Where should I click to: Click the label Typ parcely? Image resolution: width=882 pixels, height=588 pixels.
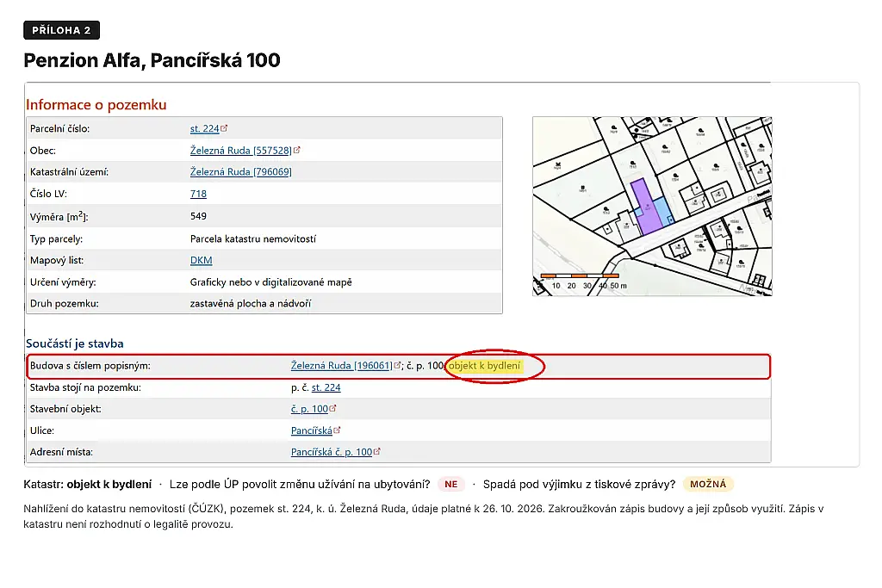pyautogui.click(x=56, y=239)
